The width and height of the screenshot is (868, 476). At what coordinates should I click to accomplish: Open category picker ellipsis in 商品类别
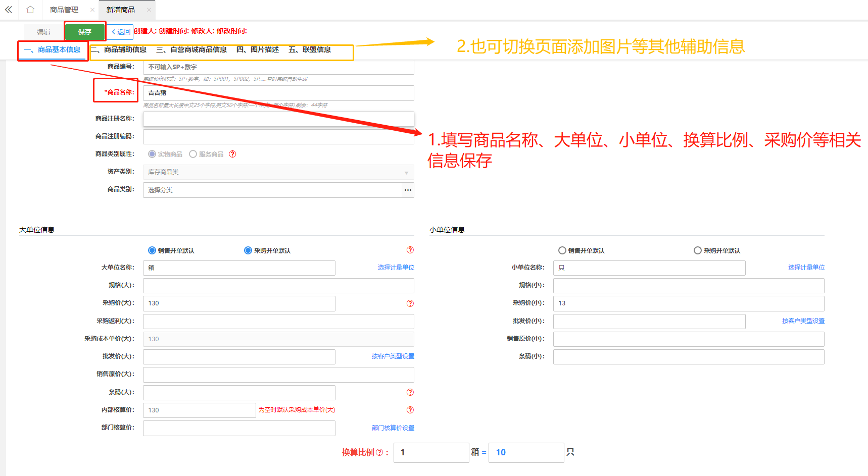click(407, 190)
